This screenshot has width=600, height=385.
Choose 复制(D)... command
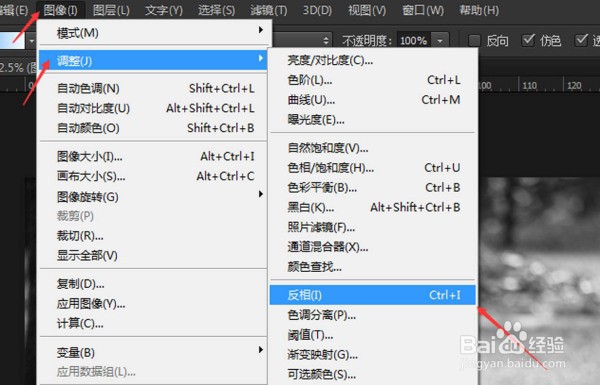tap(153, 284)
